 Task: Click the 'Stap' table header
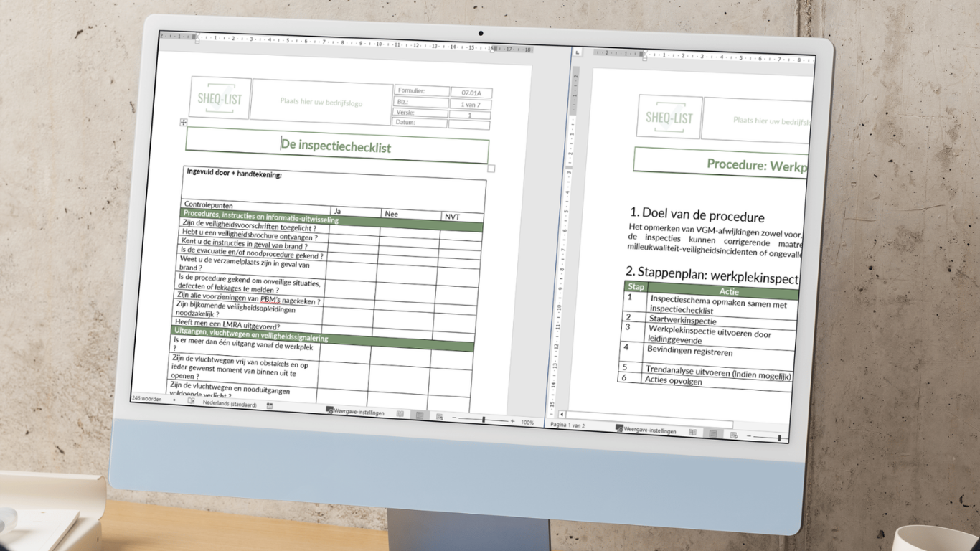point(636,286)
